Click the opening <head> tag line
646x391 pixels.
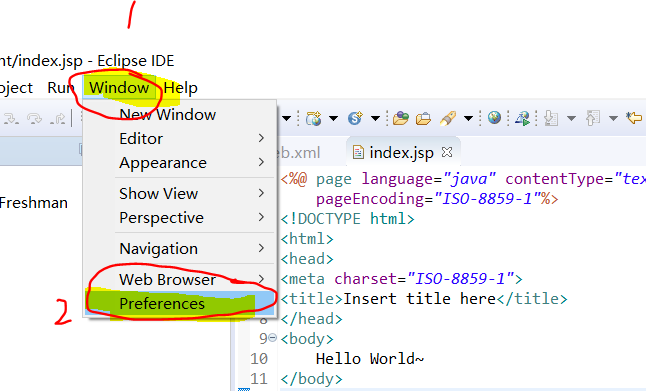click(307, 258)
